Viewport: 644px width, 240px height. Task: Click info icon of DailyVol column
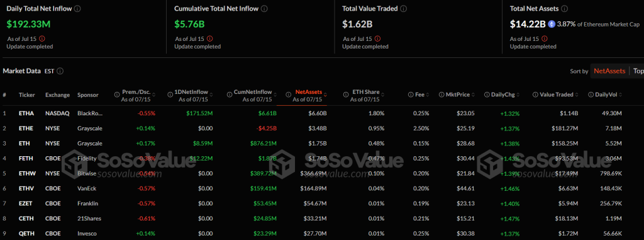pos(591,94)
